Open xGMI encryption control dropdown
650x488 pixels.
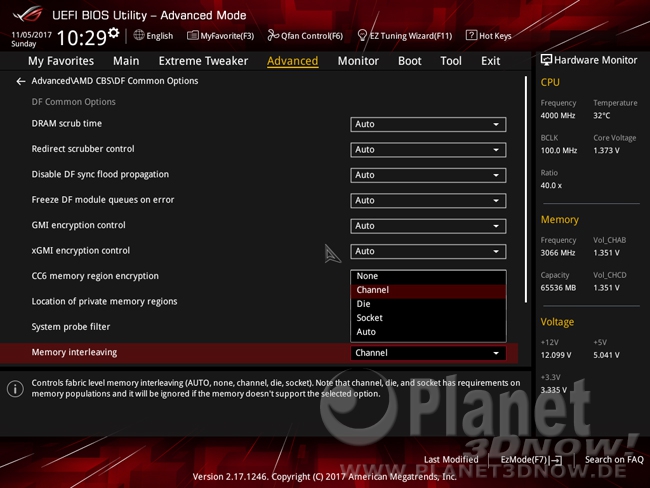(x=428, y=251)
